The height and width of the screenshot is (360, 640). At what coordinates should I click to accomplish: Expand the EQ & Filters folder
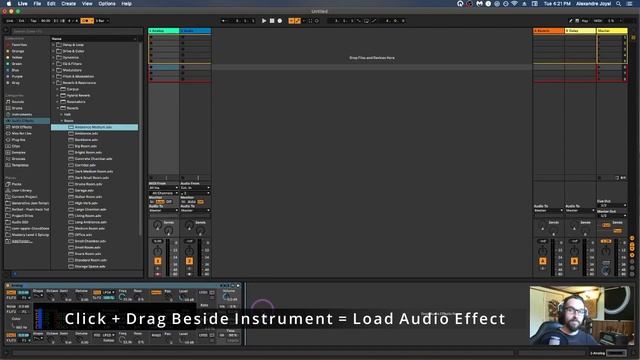(53, 64)
